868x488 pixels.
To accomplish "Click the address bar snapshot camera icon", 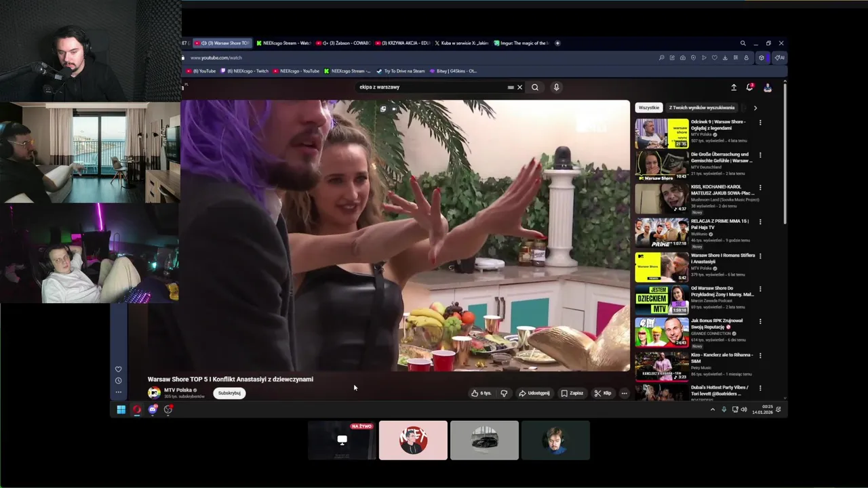I will click(x=682, y=58).
